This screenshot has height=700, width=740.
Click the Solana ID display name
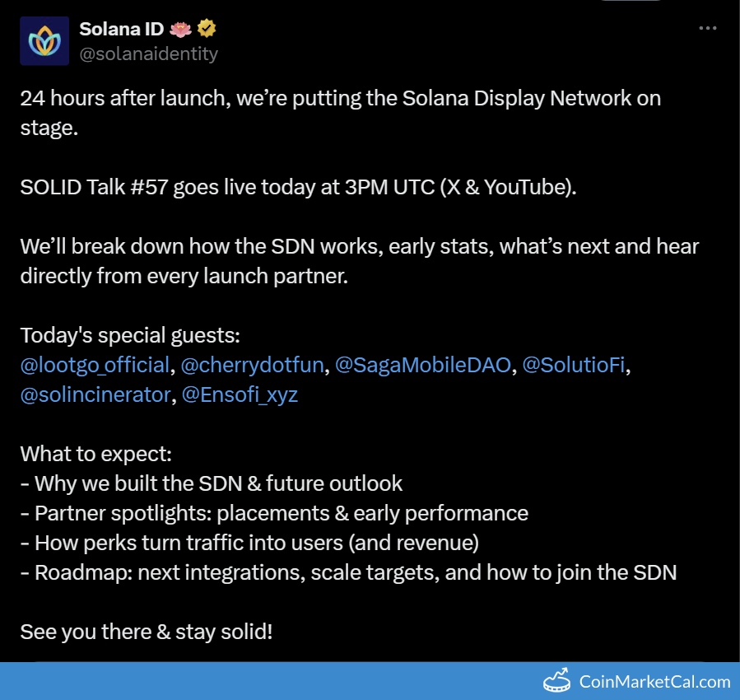point(122,30)
